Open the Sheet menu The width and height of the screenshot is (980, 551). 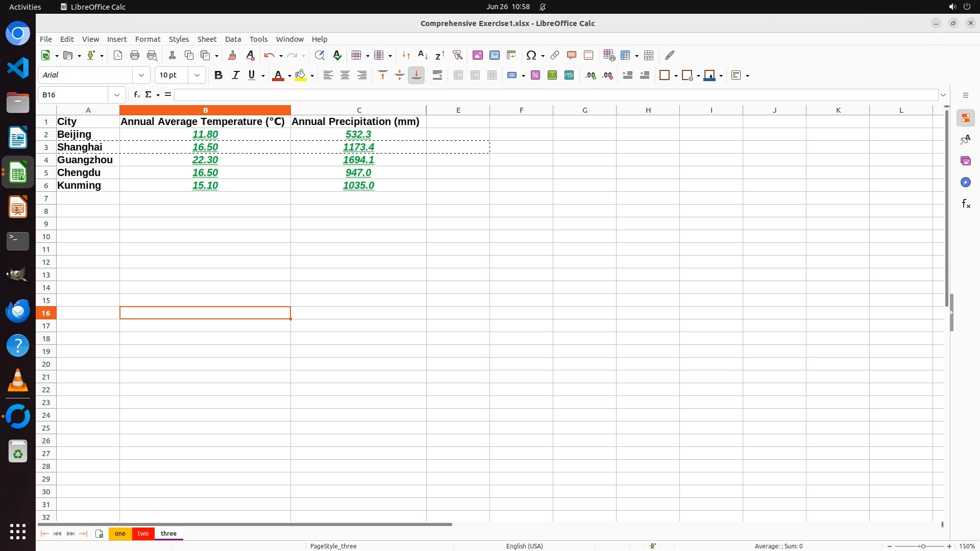pos(207,39)
